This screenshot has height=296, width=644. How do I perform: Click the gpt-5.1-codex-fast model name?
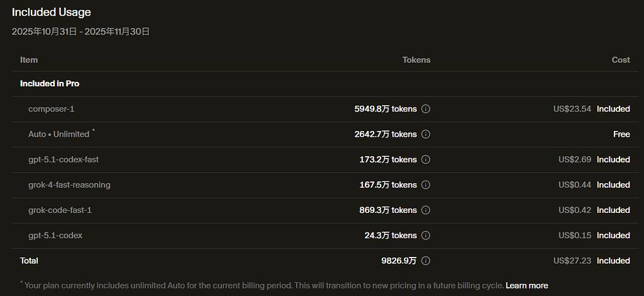pyautogui.click(x=64, y=159)
